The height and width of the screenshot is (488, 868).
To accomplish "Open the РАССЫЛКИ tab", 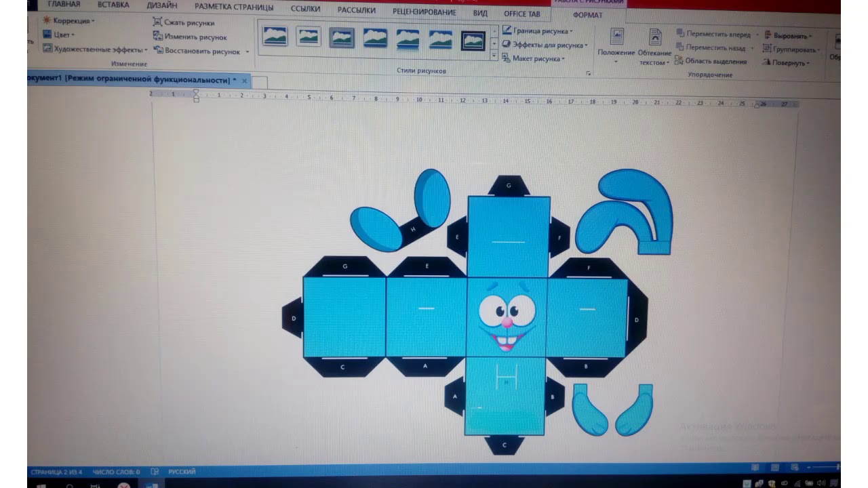I will coord(356,10).
